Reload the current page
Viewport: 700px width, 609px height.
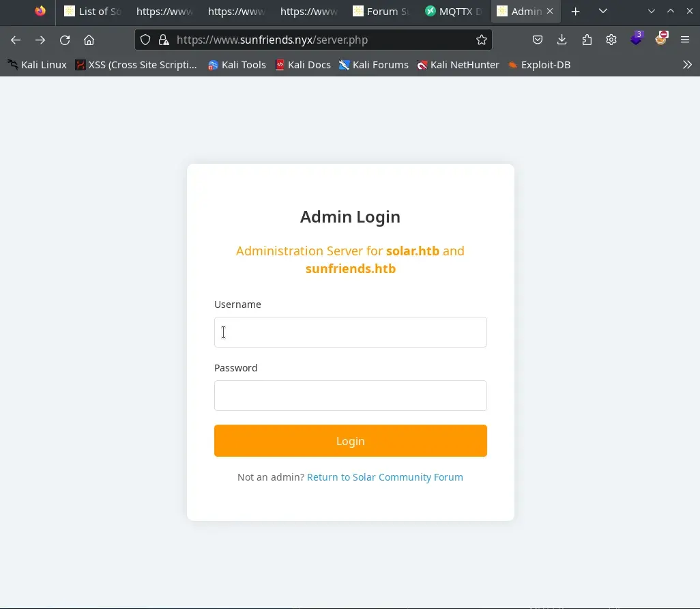click(x=65, y=40)
